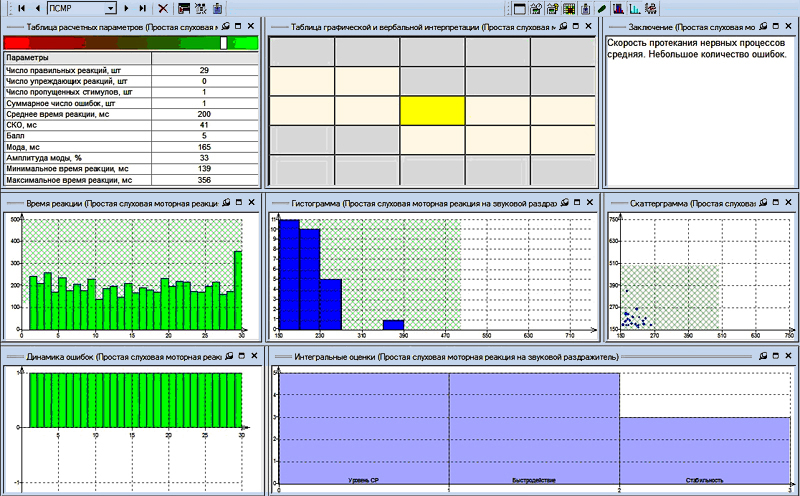800x496 pixels.
Task: Maximize the Интегральные оценки panel
Action: tap(776, 356)
